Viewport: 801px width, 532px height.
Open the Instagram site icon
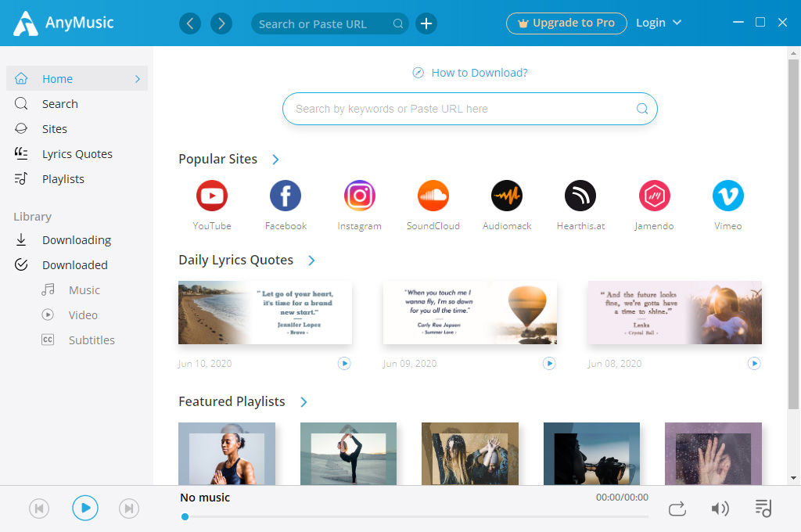pos(360,196)
